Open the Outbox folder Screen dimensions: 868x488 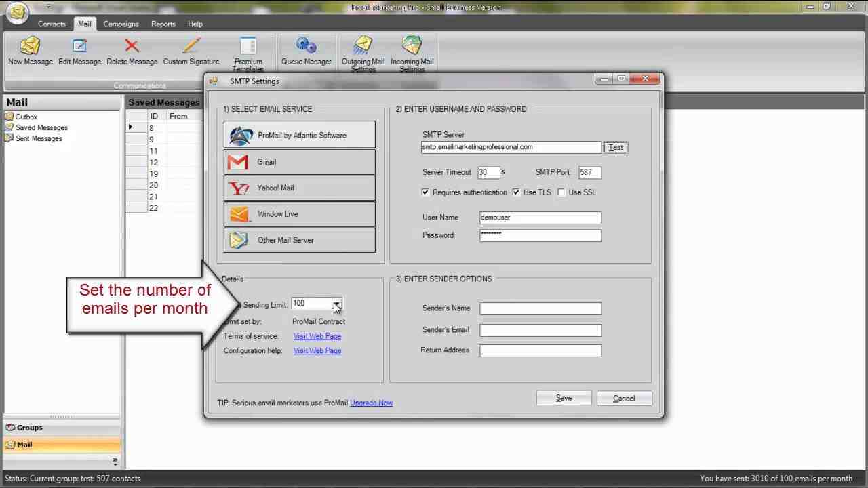pos(21,117)
